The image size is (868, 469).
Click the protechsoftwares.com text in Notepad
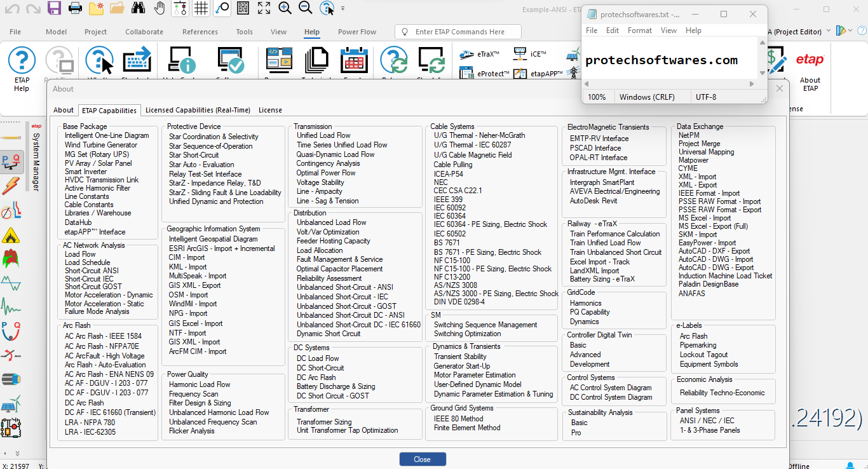[x=661, y=60]
